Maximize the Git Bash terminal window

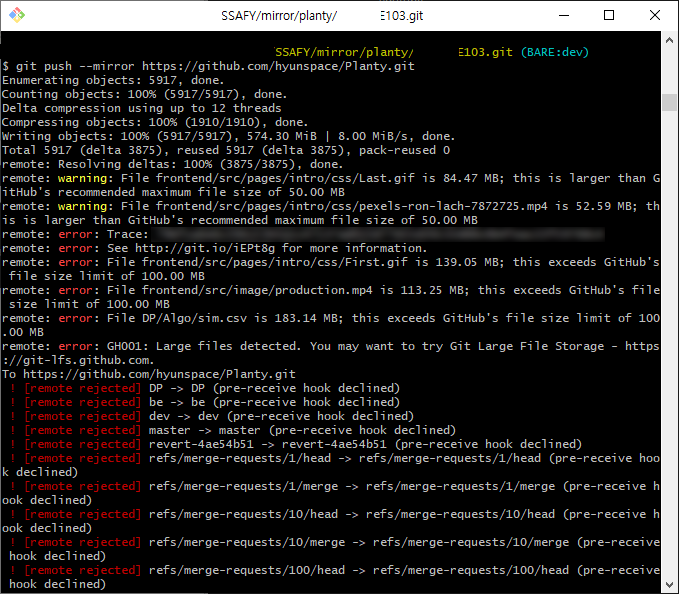coord(609,16)
